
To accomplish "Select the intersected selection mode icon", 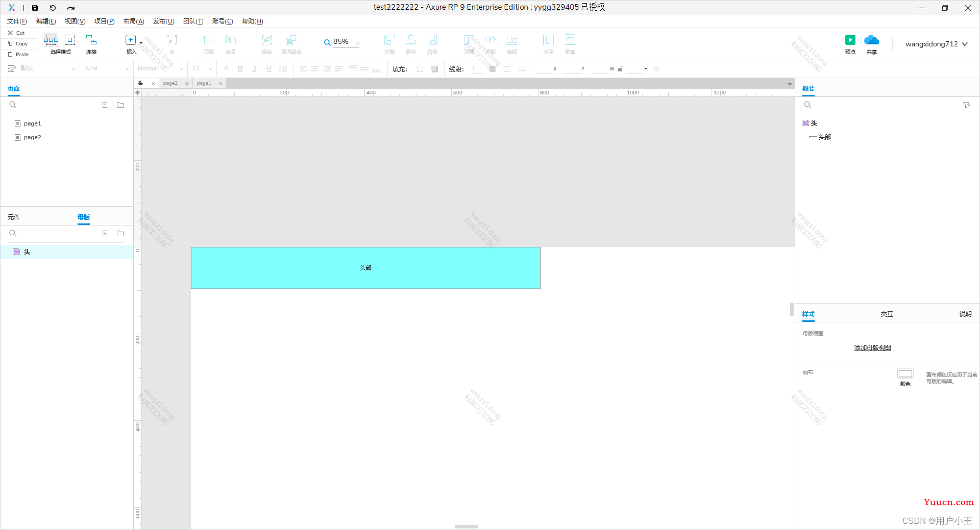I will point(51,39).
